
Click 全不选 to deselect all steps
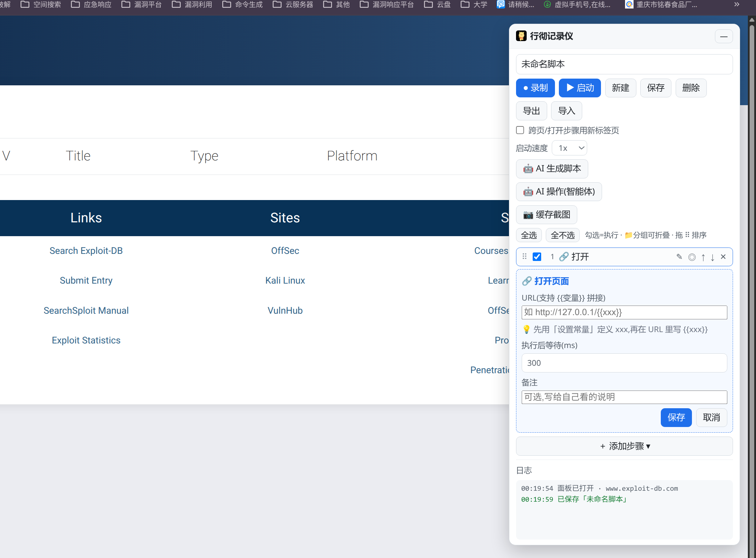[x=562, y=235]
